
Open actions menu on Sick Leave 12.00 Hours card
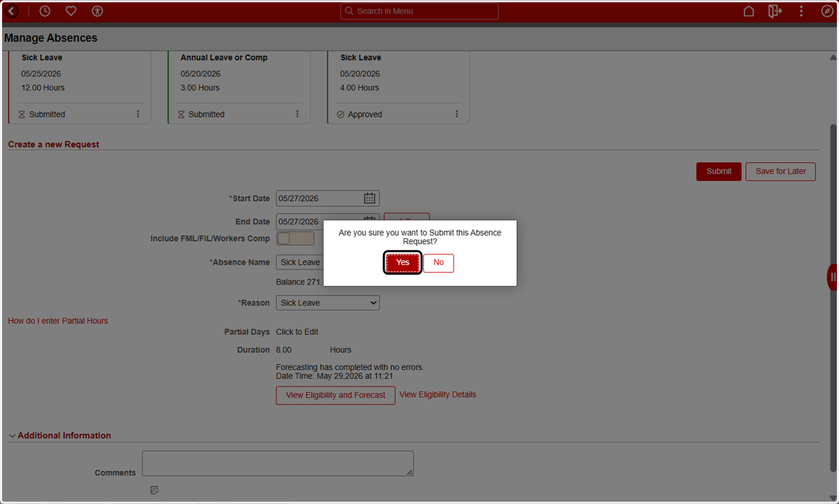pos(138,114)
